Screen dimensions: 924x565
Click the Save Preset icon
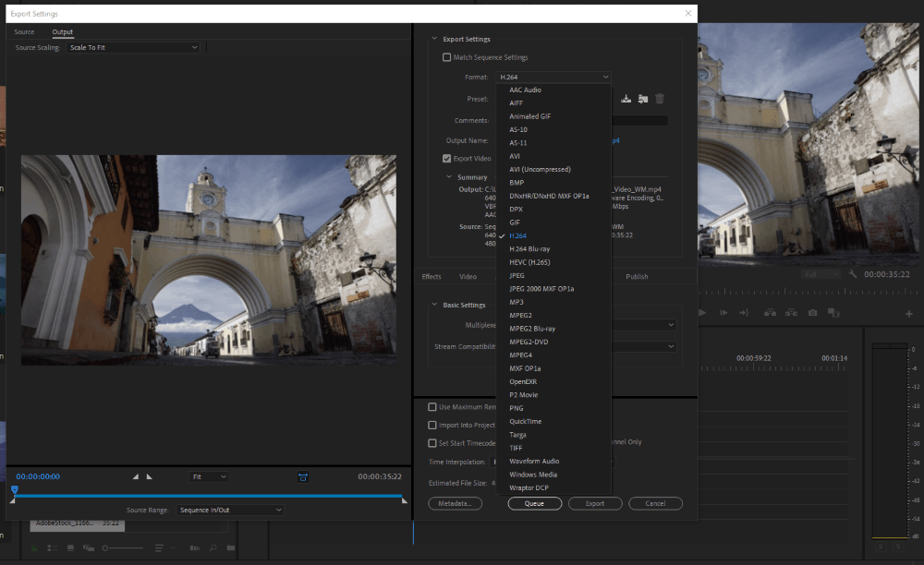[x=626, y=99]
